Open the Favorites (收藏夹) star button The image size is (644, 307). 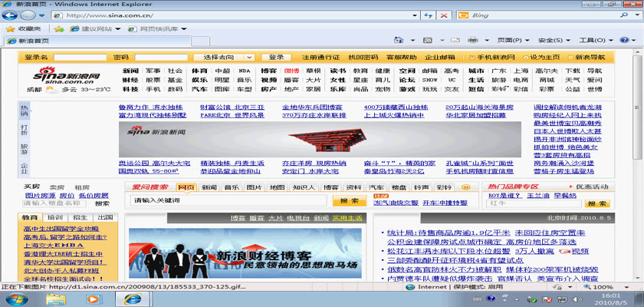(x=23, y=28)
